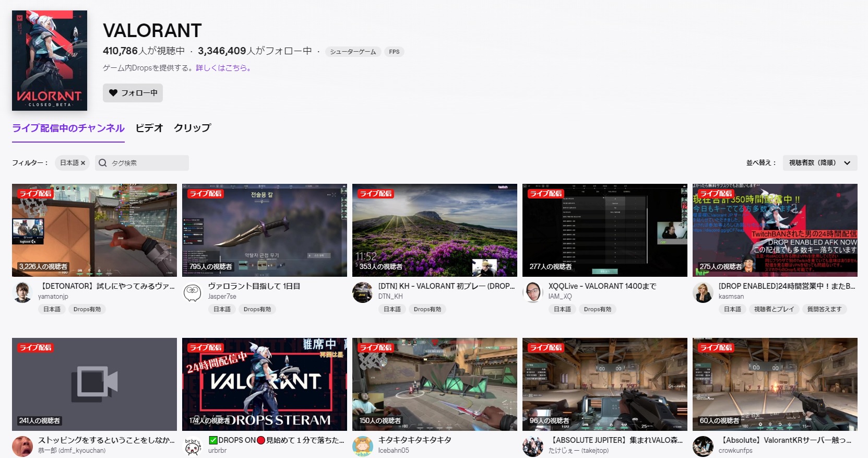The width and height of the screenshot is (868, 458).
Task: Click 恭一郎 dmf_kyouchan channel avatar
Action: [x=22, y=447]
